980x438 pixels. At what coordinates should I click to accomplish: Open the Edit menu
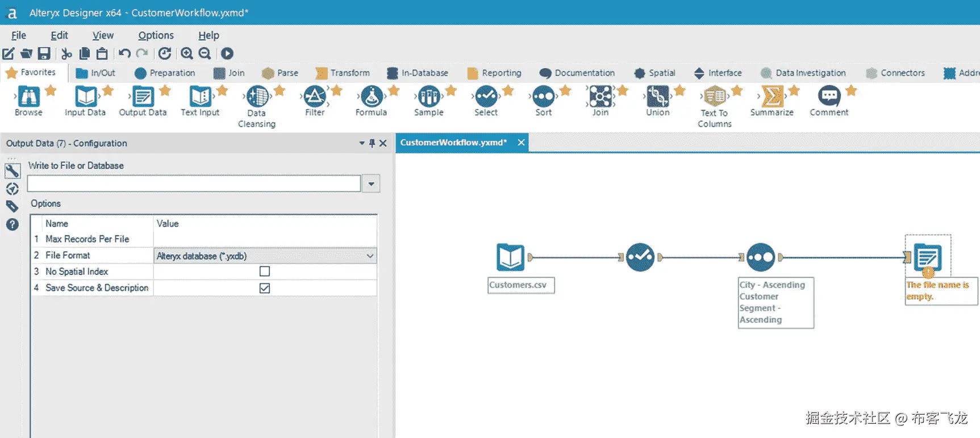59,35
